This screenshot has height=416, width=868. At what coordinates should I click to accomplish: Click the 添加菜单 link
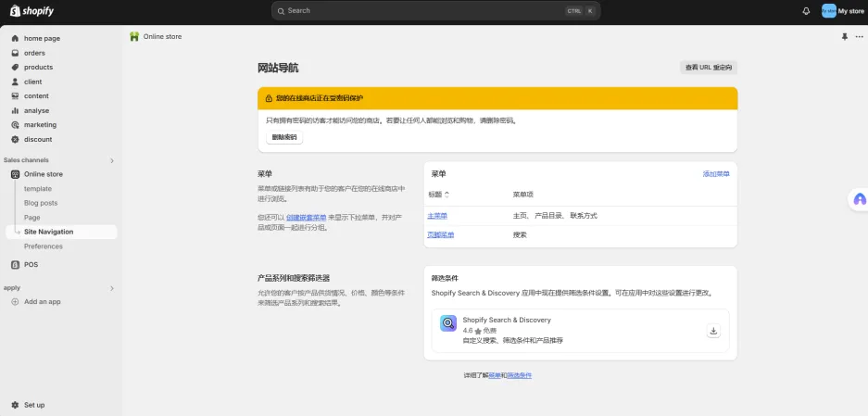pyautogui.click(x=716, y=174)
